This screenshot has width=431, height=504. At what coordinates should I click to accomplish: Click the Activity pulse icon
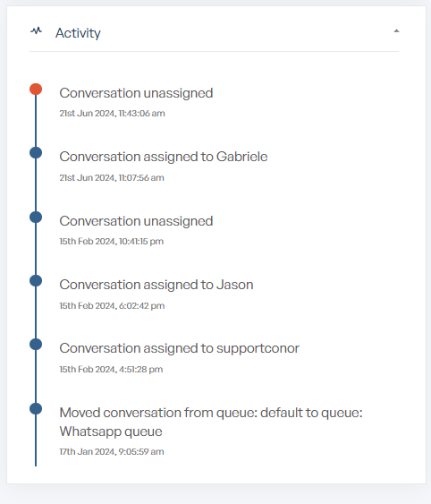[x=37, y=30]
